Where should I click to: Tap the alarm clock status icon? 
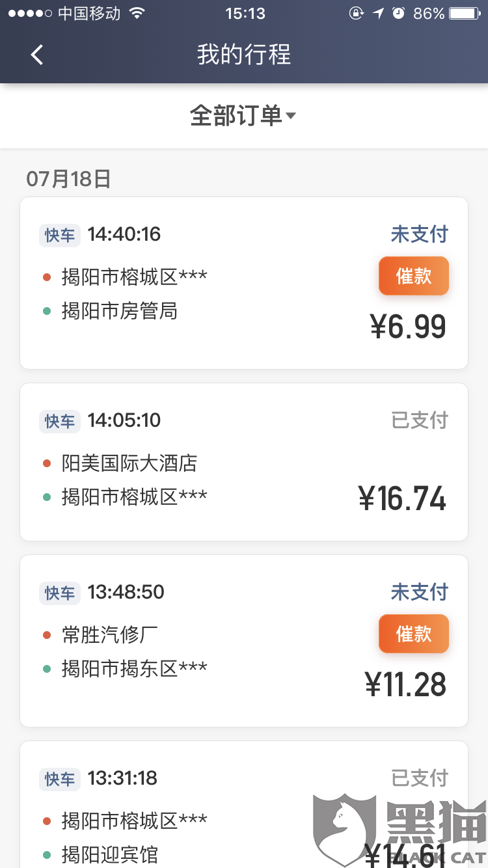[398, 14]
